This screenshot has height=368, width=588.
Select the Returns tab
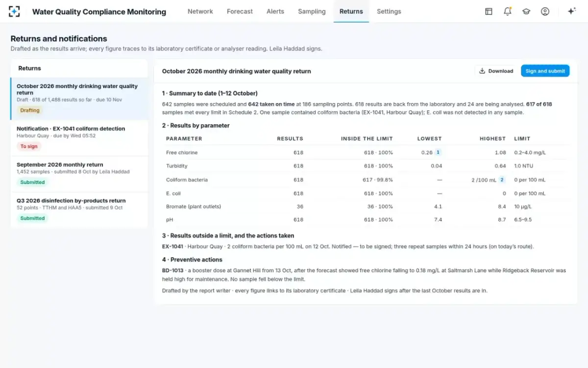(x=351, y=11)
